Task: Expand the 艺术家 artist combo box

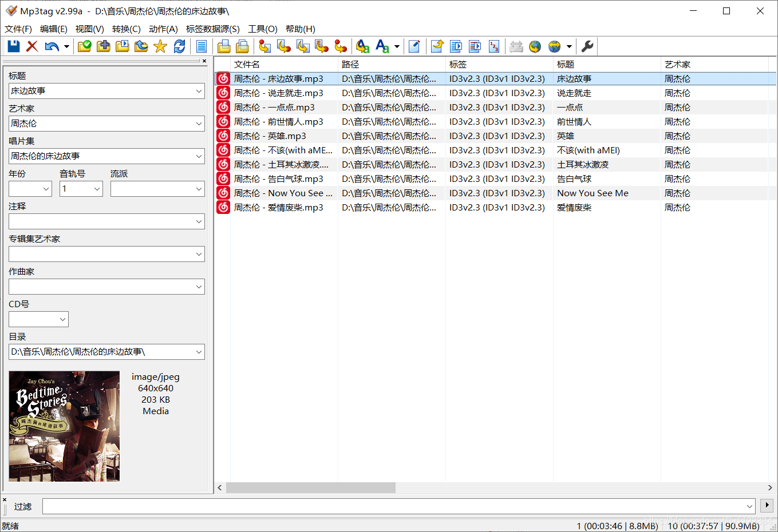Action: [x=199, y=123]
